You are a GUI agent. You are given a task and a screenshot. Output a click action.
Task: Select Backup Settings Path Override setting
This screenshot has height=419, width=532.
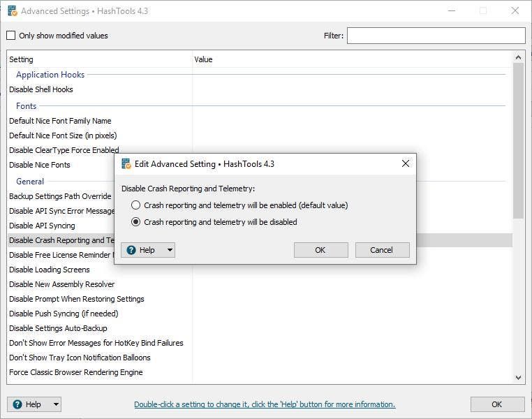60,196
